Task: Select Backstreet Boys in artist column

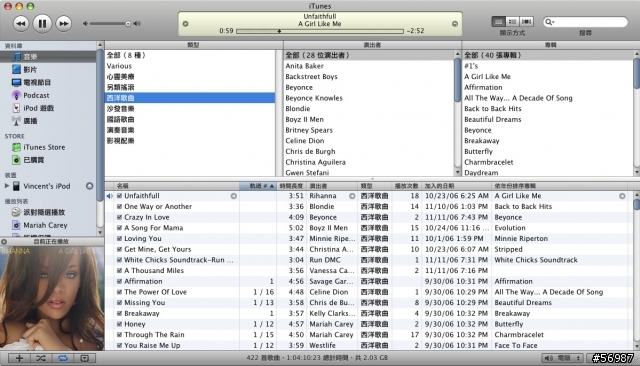Action: click(x=311, y=77)
